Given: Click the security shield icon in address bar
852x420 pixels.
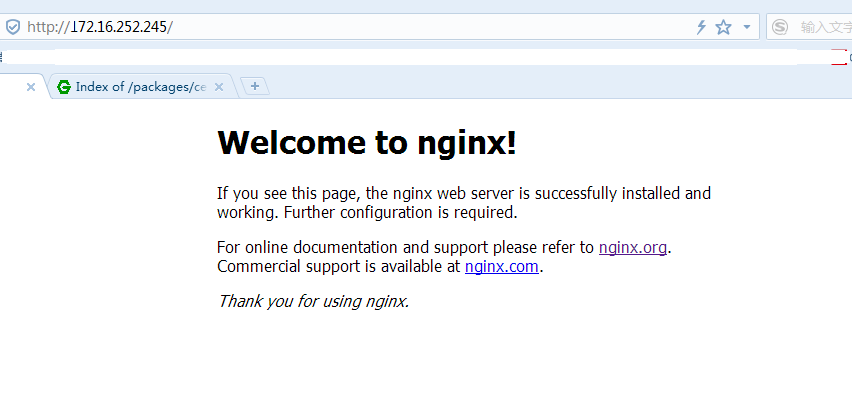Looking at the screenshot, I should tap(12, 27).
